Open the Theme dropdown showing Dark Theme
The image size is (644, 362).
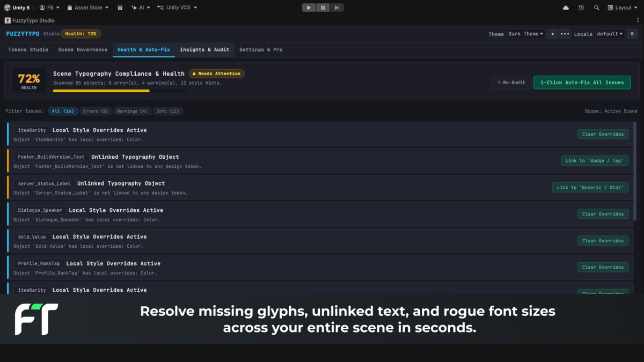tap(525, 34)
